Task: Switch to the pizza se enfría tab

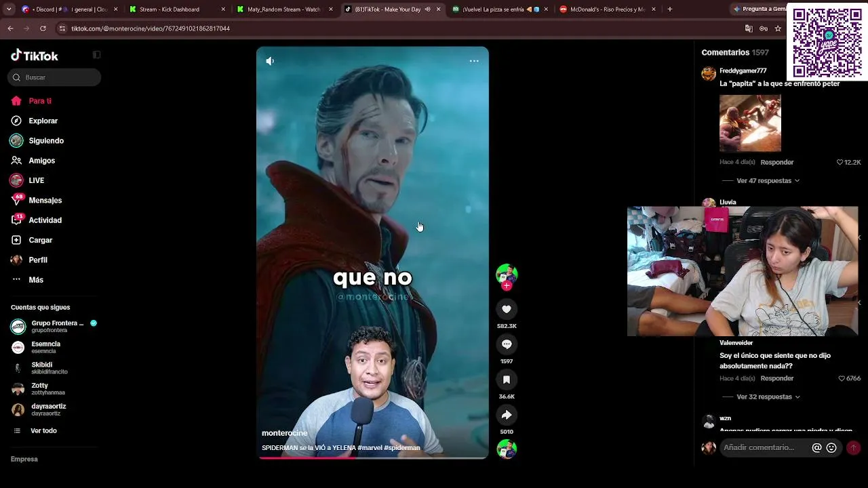Action: [500, 9]
